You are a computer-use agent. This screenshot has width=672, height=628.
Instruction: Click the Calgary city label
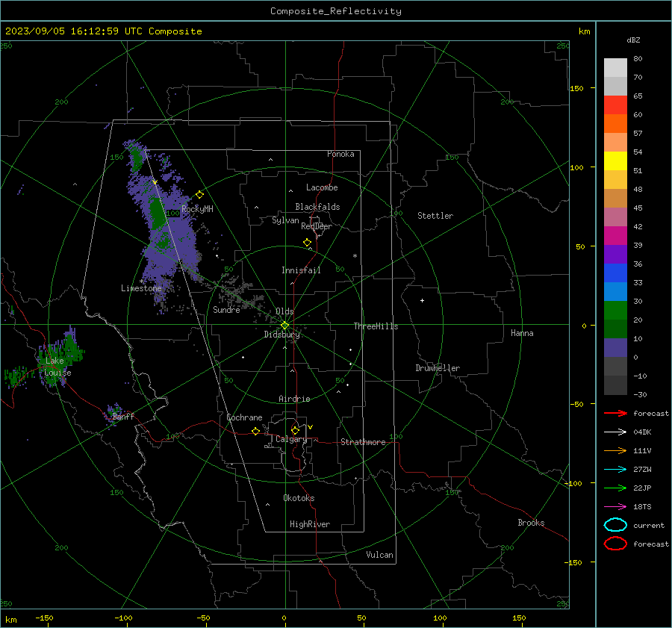(x=291, y=439)
